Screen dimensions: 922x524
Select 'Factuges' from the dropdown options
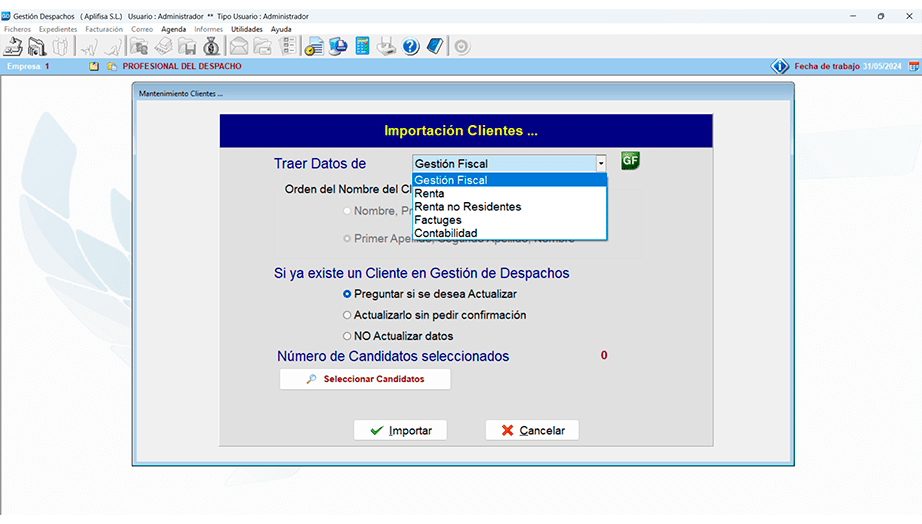pos(438,220)
